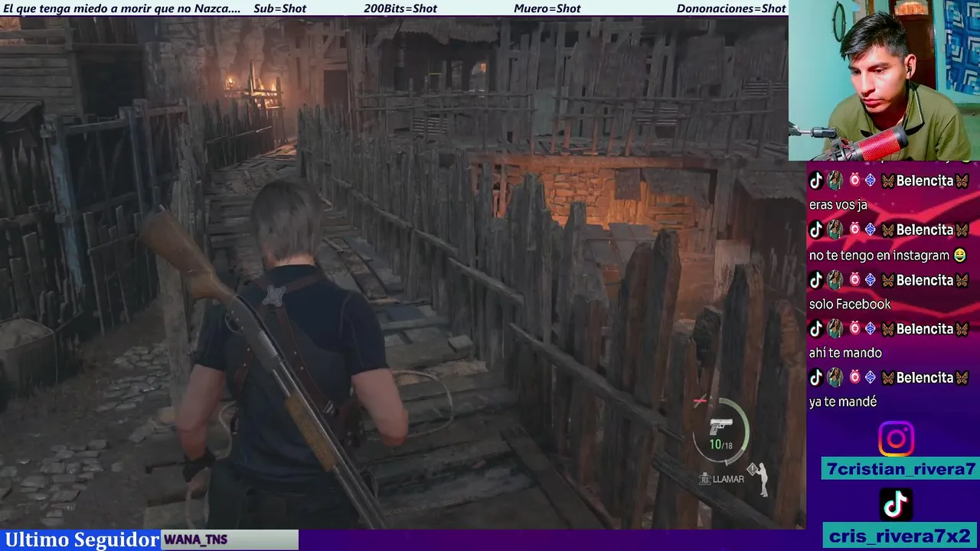Image resolution: width=980 pixels, height=551 pixels.
Task: Click the large TikTok logo above cris_rivera7x2
Action: (896, 504)
